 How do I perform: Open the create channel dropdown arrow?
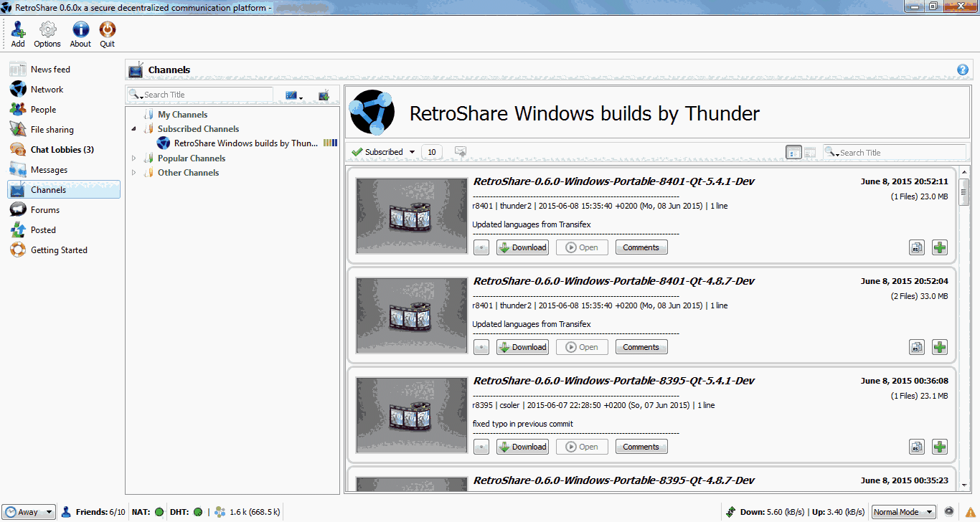click(x=301, y=97)
